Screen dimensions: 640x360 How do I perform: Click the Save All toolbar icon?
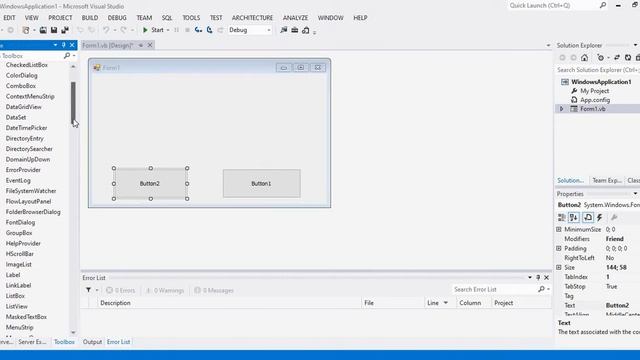65,30
